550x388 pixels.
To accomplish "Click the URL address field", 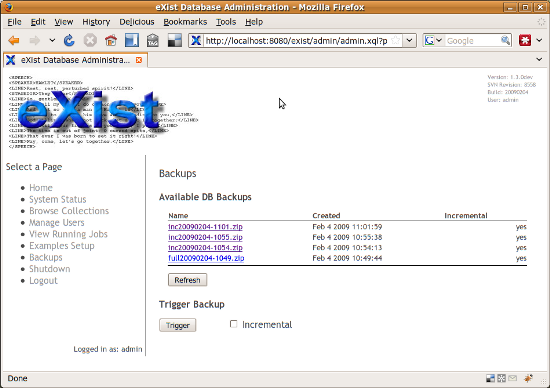I will 296,41.
